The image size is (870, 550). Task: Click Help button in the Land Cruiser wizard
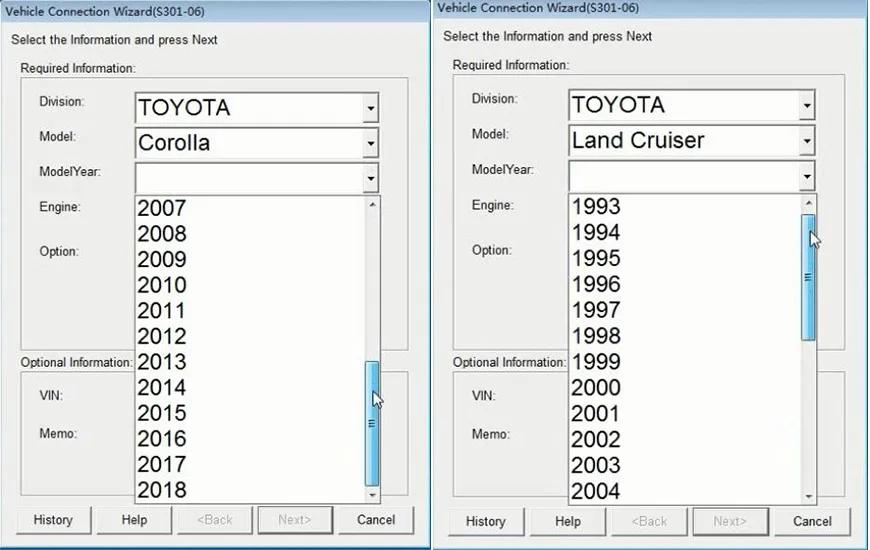click(567, 522)
